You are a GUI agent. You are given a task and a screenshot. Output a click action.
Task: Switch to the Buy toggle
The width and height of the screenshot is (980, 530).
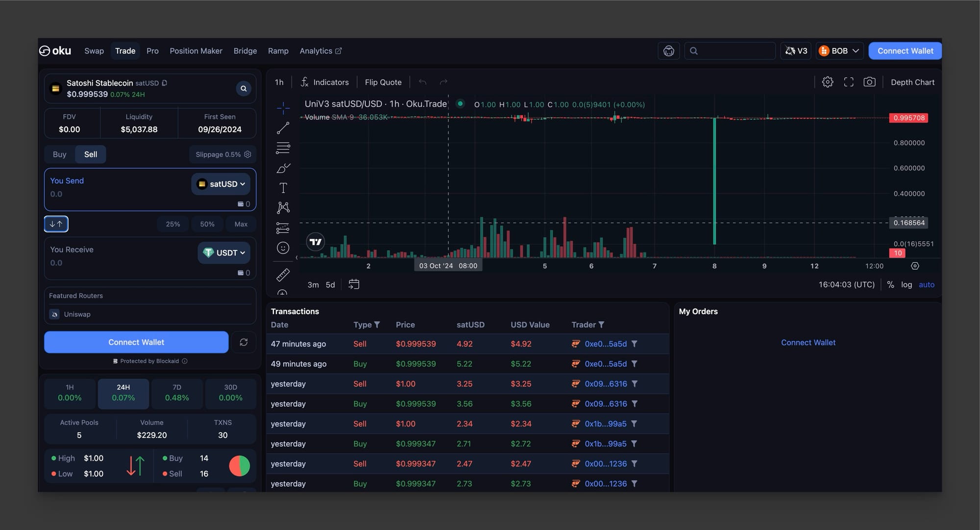pos(59,154)
